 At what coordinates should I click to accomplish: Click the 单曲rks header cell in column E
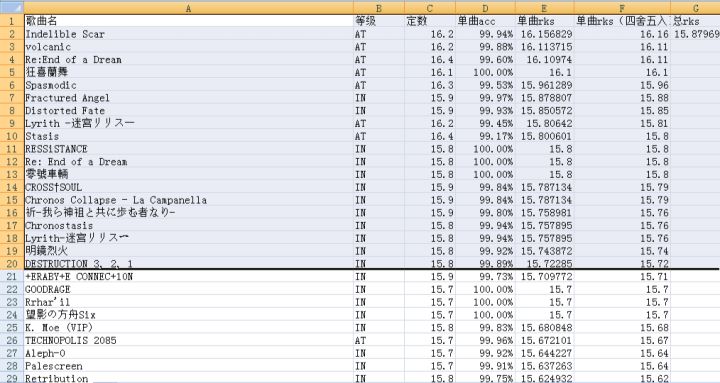point(545,21)
